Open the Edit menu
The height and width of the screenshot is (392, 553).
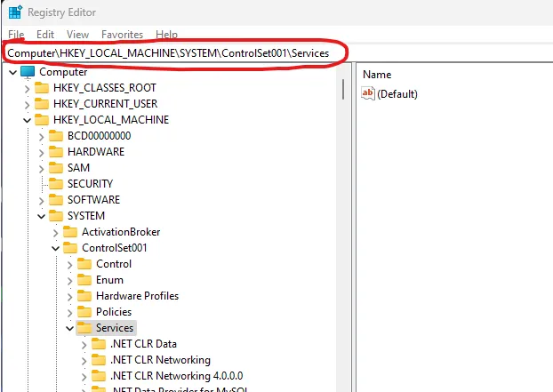coord(45,35)
